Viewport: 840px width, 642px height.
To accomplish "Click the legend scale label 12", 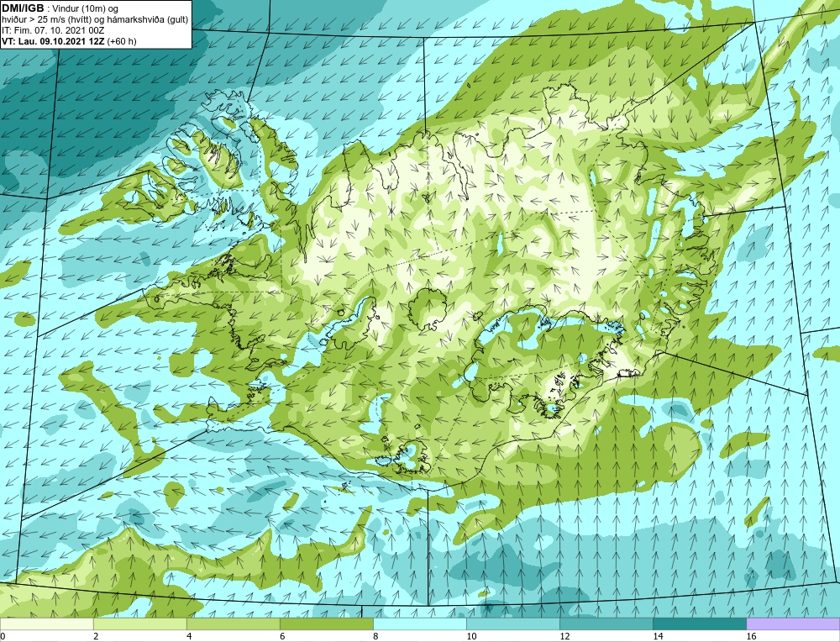I will (564, 636).
